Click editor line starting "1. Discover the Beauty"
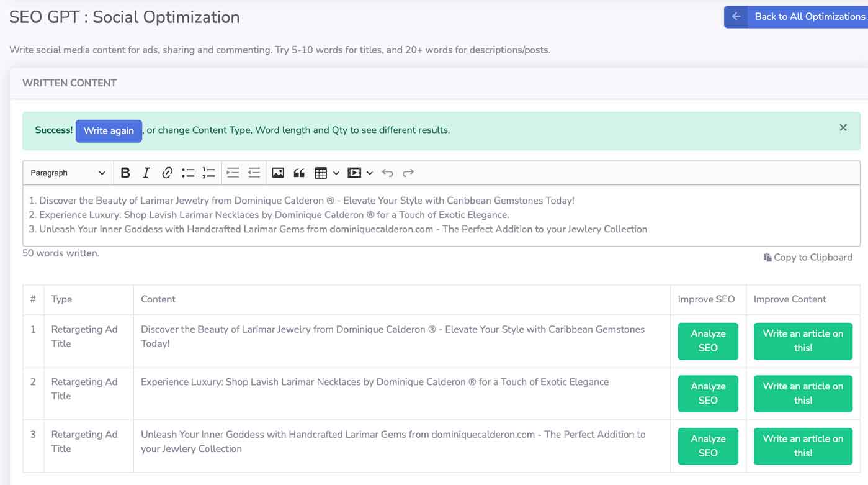The width and height of the screenshot is (868, 485). click(x=302, y=201)
